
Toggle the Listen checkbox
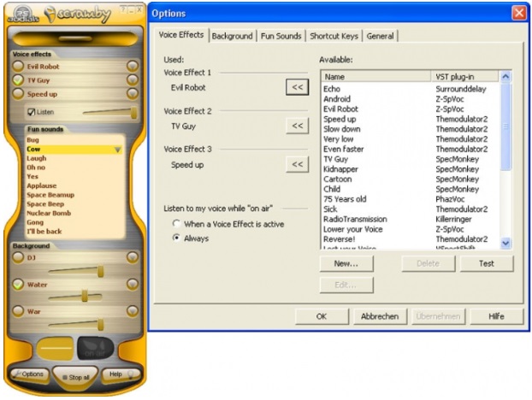[31, 112]
